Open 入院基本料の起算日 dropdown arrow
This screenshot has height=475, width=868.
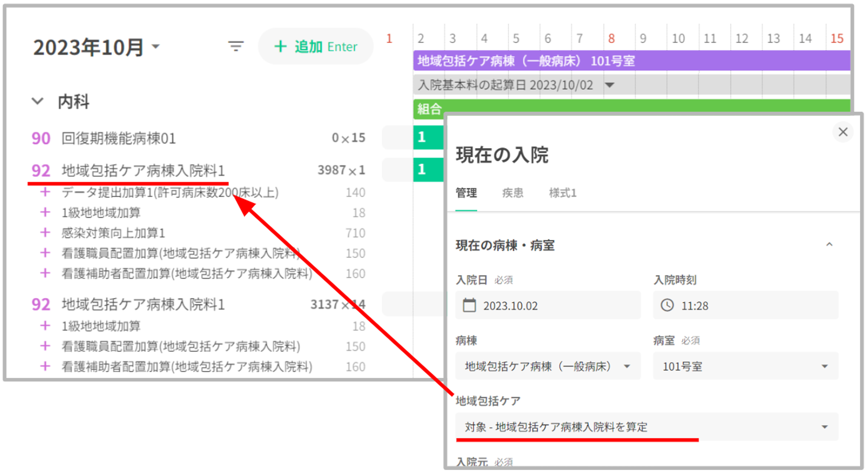coord(610,85)
